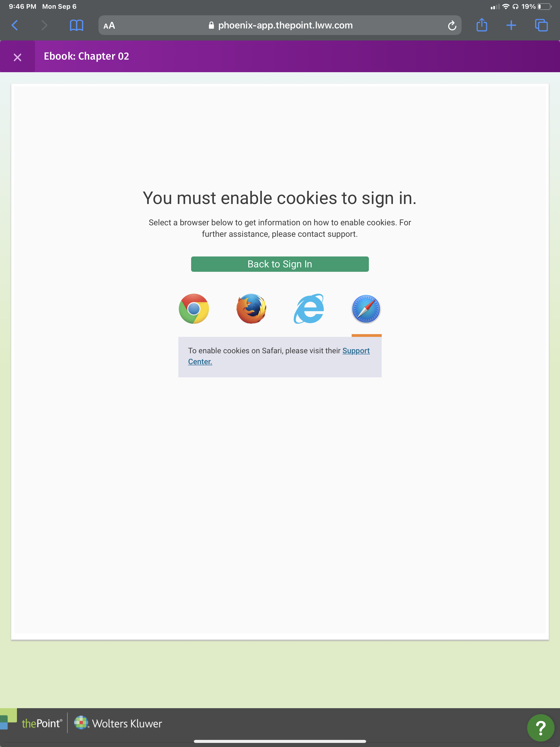Click the share/upload icon in browser toolbar
Viewport: 560px width, 747px height.
coord(482,25)
